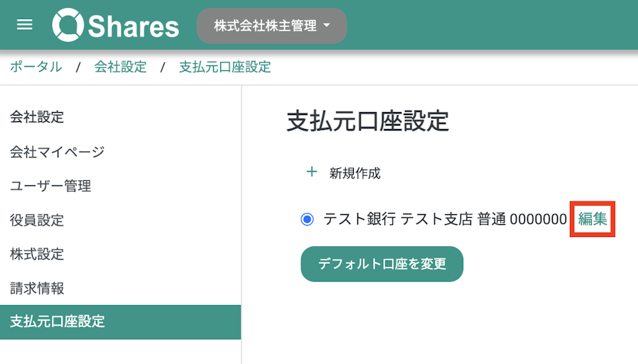638x364 pixels.
Task: Click the dropdown arrow beside 株式会社株主管理
Action: pos(326,25)
